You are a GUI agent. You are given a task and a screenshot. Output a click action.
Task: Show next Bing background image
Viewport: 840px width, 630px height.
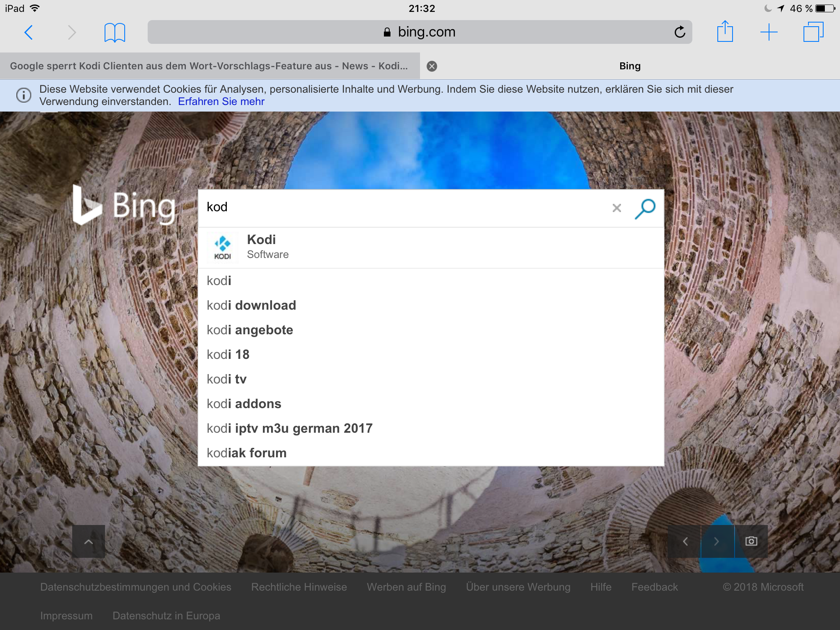pos(717,541)
